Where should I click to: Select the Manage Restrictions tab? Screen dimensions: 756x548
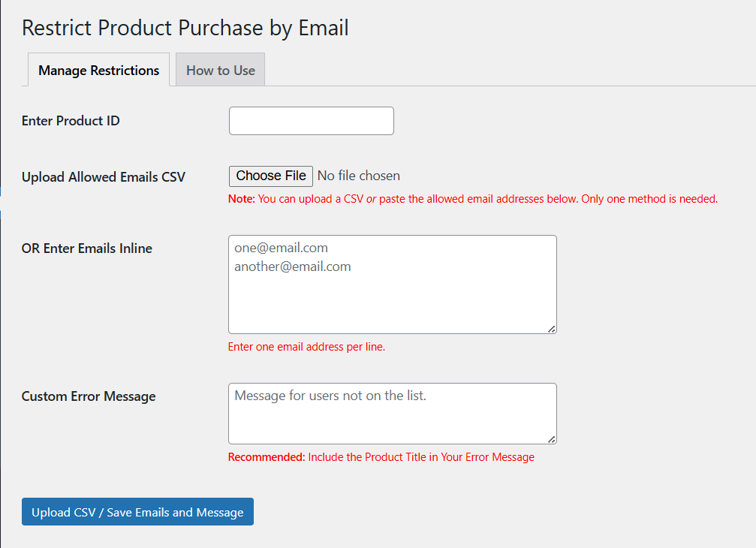pyautogui.click(x=98, y=70)
